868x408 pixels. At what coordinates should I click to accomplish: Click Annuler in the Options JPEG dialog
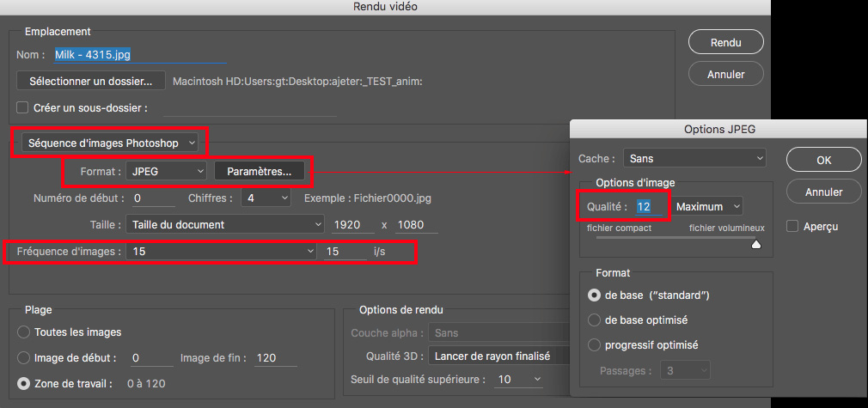pyautogui.click(x=823, y=192)
